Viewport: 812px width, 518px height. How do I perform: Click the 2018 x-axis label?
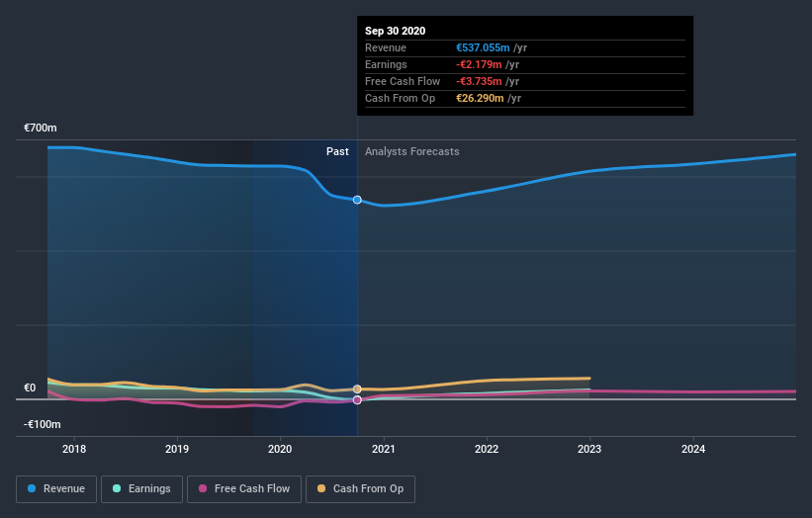(74, 449)
